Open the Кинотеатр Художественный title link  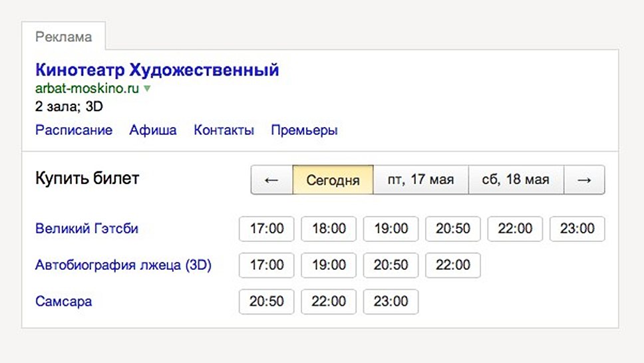tap(157, 70)
